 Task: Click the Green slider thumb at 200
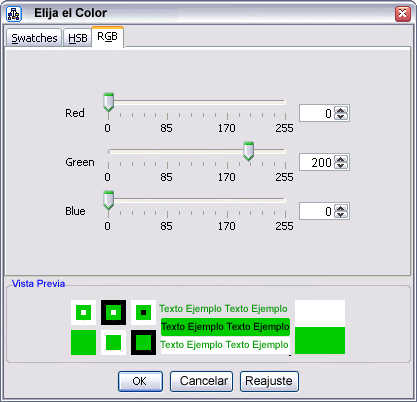248,151
